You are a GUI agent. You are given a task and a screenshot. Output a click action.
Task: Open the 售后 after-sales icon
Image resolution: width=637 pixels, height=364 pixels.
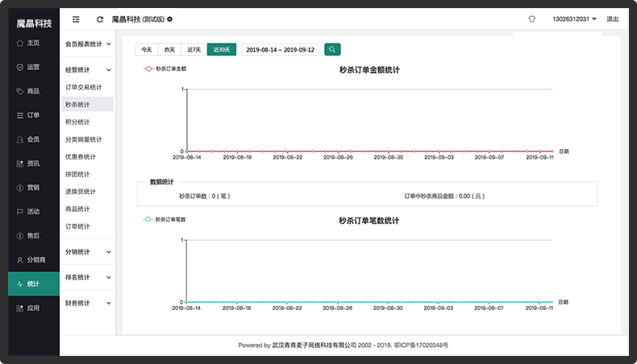(x=20, y=236)
